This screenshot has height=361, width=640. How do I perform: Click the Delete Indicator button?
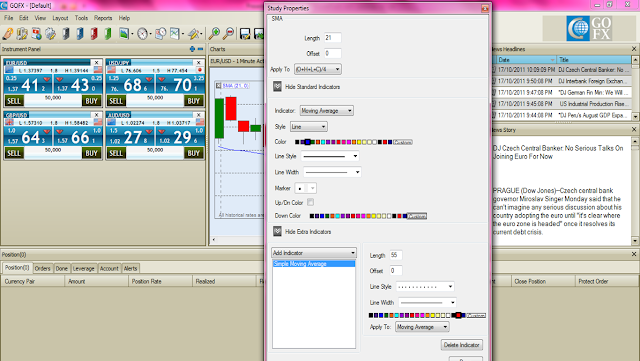(x=462, y=345)
